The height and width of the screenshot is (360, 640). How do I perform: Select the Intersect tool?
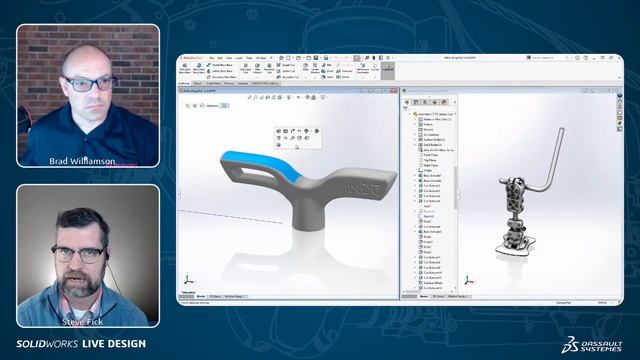(344, 71)
